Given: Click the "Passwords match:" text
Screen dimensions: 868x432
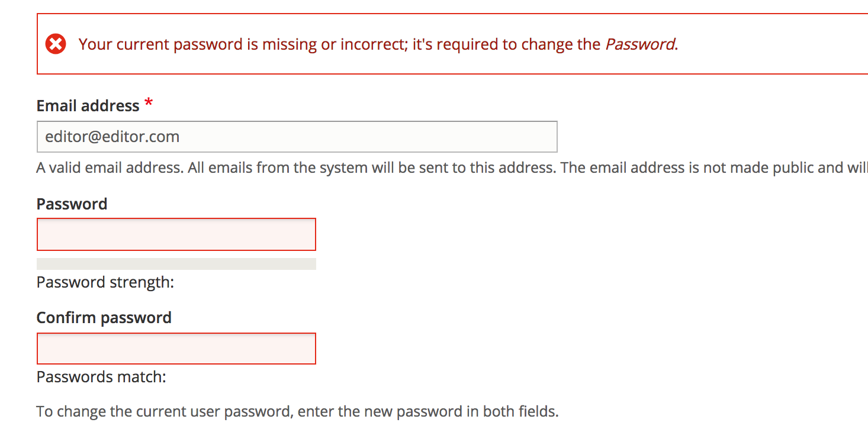Looking at the screenshot, I should (101, 376).
